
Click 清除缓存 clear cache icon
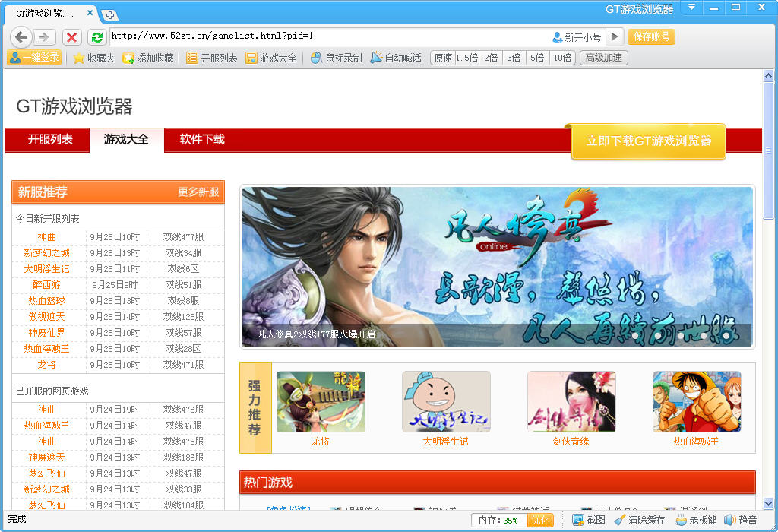point(640,520)
